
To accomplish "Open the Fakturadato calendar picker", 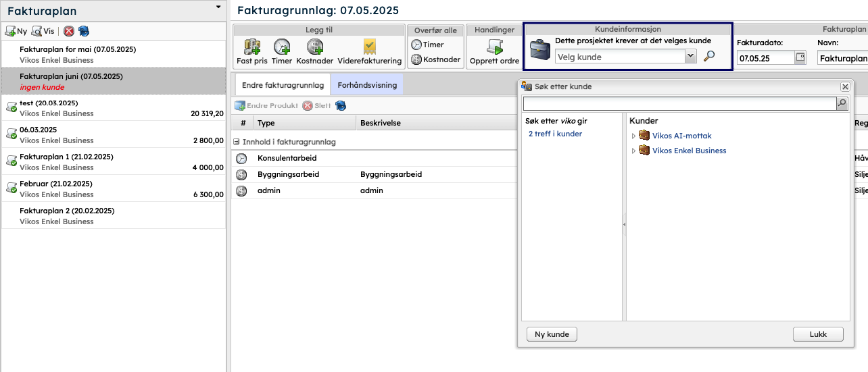I will (x=801, y=58).
